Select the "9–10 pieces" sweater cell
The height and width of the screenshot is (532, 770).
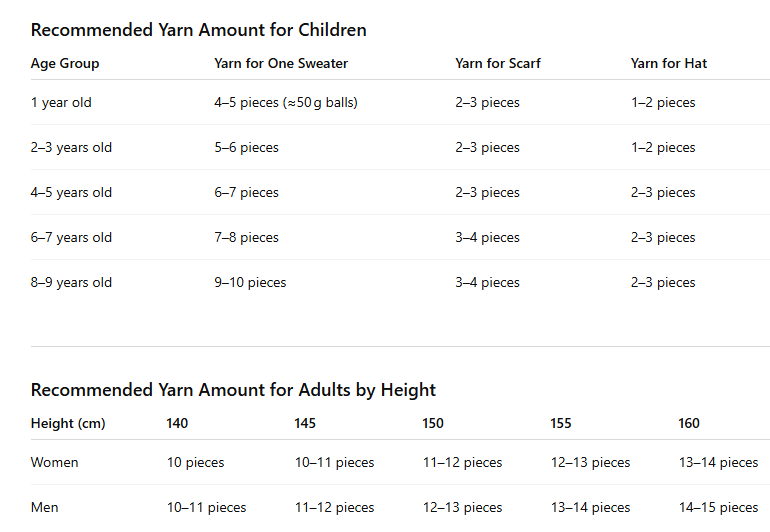pyautogui.click(x=250, y=282)
